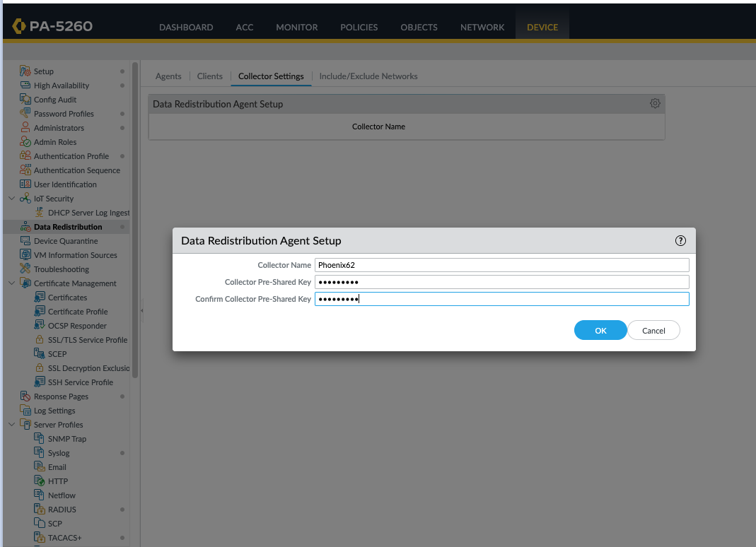The height and width of the screenshot is (547, 756).
Task: Open the help icon in the dialog
Action: [x=680, y=240]
